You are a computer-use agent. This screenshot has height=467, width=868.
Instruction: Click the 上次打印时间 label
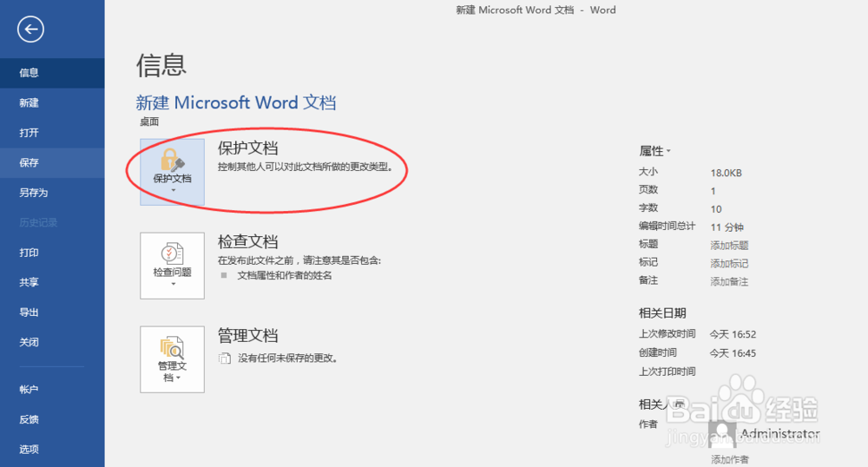667,372
